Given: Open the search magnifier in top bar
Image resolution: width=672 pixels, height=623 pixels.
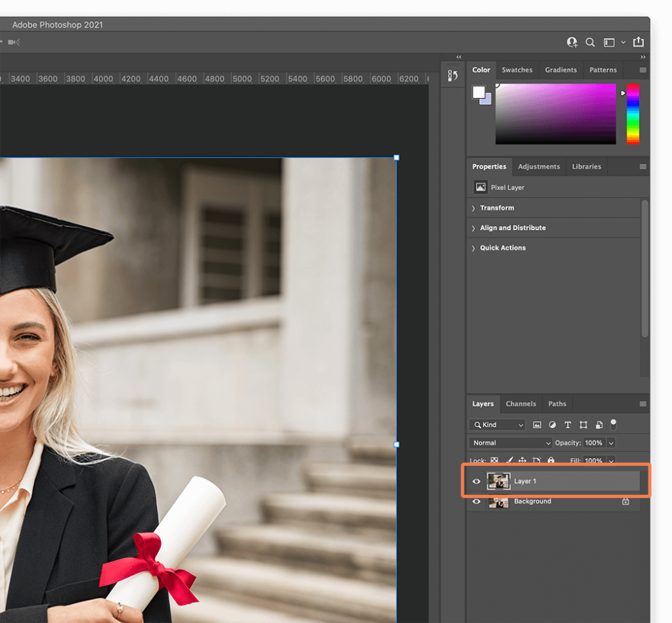Looking at the screenshot, I should (x=590, y=42).
